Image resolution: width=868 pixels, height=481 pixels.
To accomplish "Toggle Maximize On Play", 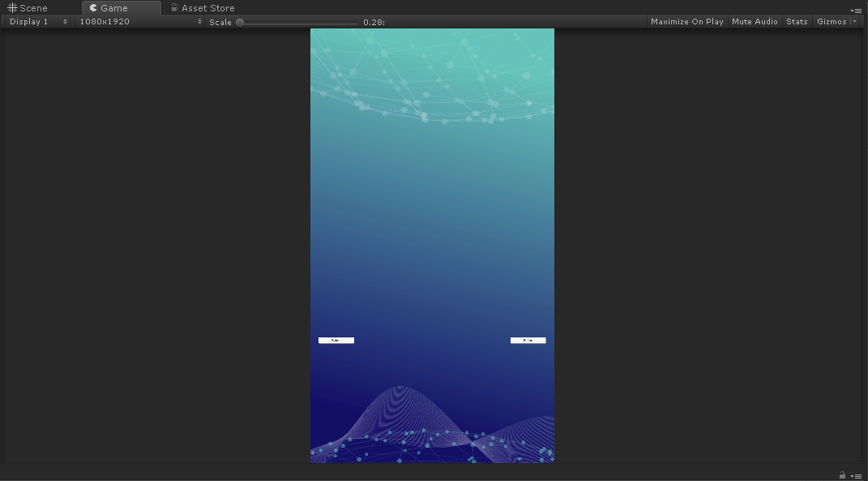I will (687, 22).
